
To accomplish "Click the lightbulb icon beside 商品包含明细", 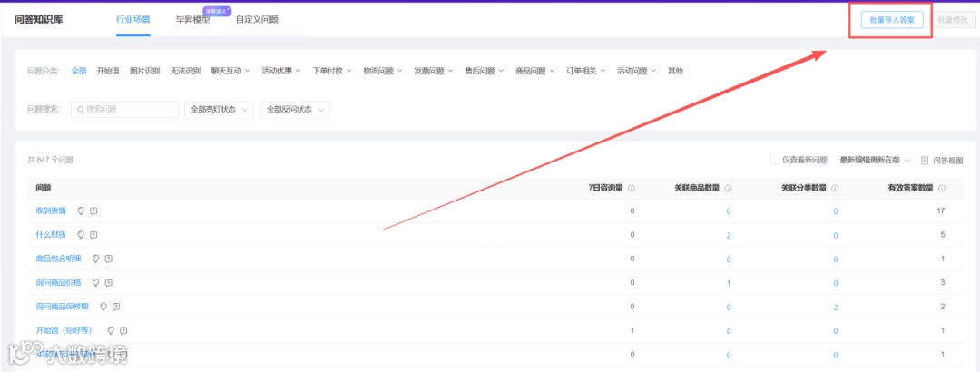I will (x=95, y=259).
